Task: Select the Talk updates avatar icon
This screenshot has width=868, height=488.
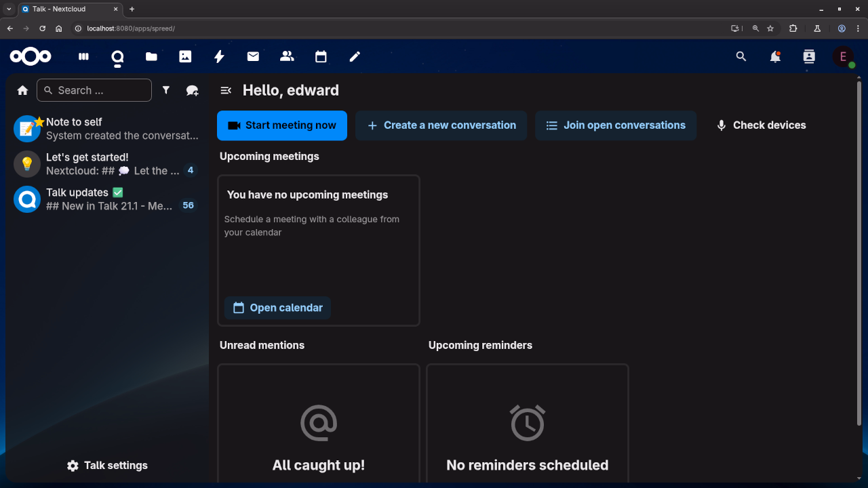Action: [27, 199]
